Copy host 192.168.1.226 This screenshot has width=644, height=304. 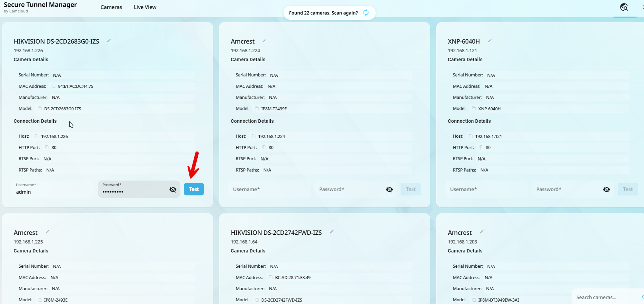(37, 136)
